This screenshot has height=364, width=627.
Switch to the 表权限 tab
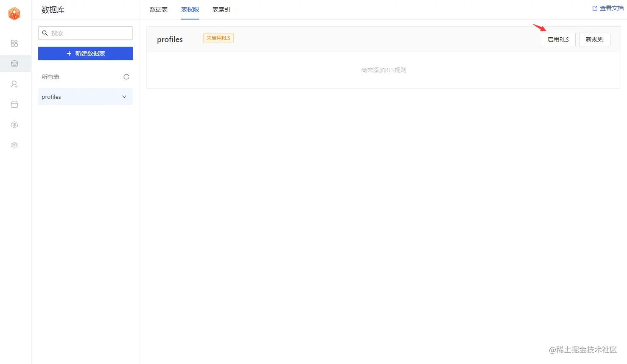[190, 9]
